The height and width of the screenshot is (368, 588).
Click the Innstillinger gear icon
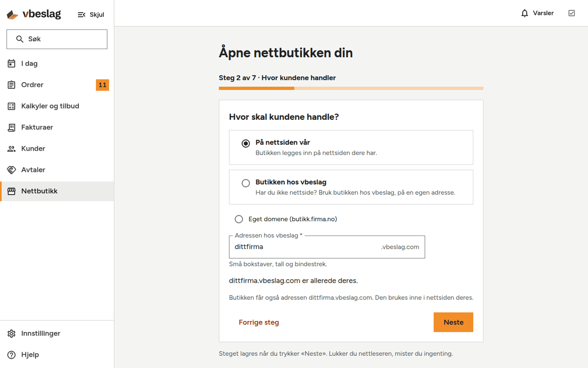pos(12,334)
